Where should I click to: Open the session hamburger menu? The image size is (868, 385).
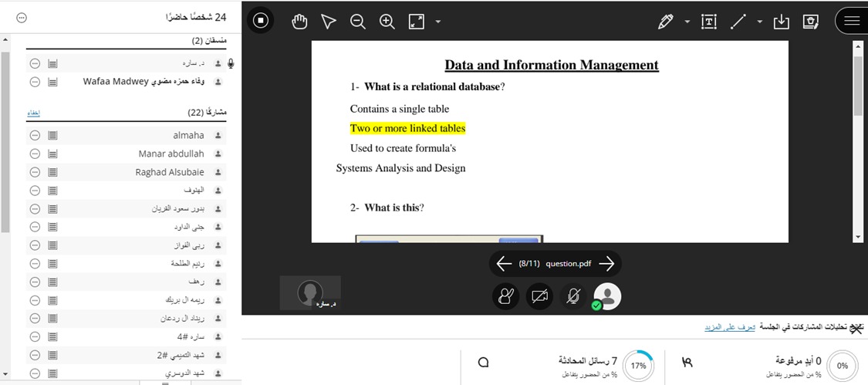tap(852, 21)
